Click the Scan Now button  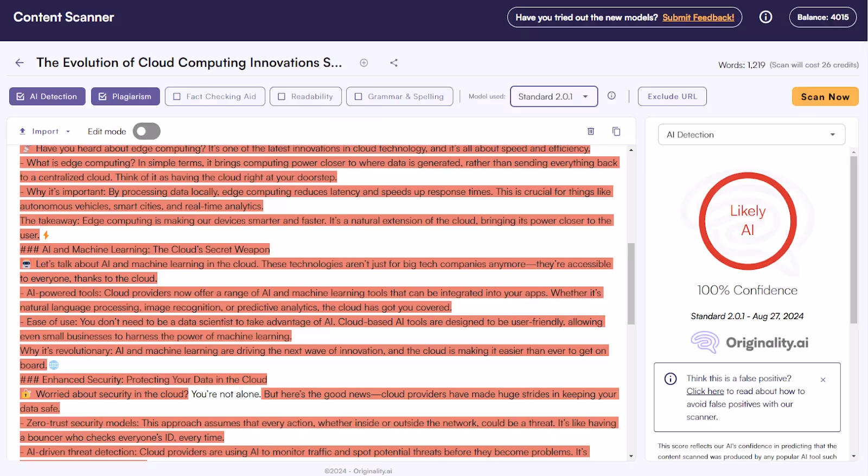point(825,97)
